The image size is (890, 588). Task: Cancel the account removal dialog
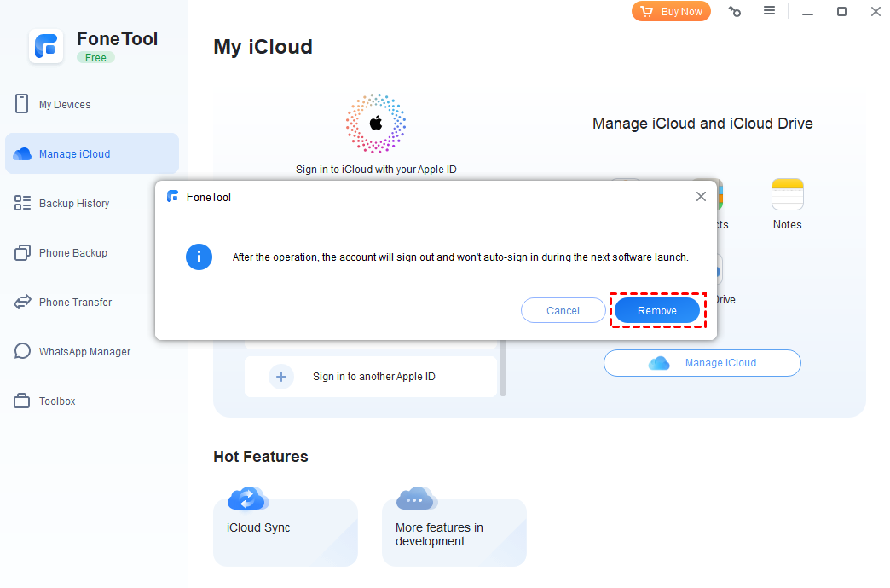[x=563, y=309]
